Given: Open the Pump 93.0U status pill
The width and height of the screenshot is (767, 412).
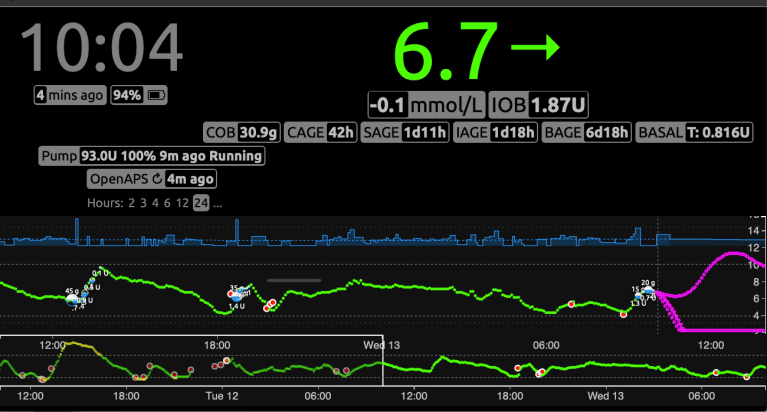Looking at the screenshot, I should click(152, 156).
